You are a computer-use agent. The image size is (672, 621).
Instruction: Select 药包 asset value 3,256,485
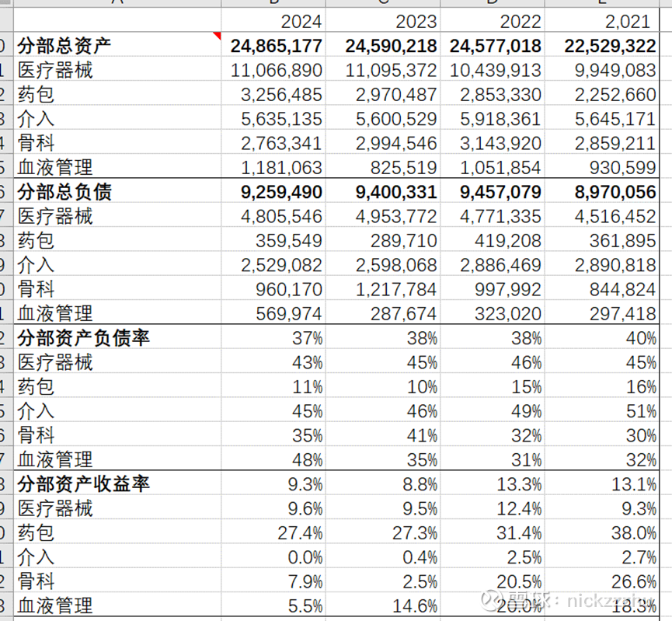(x=273, y=93)
